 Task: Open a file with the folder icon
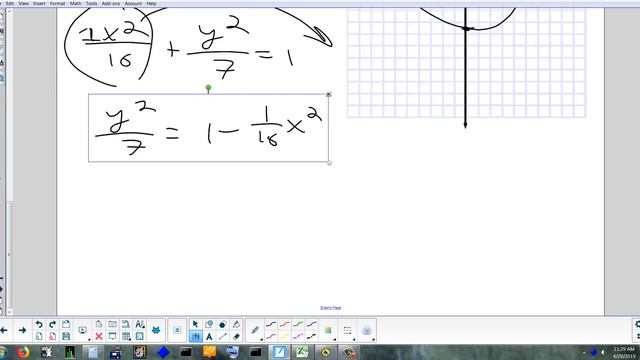66,324
